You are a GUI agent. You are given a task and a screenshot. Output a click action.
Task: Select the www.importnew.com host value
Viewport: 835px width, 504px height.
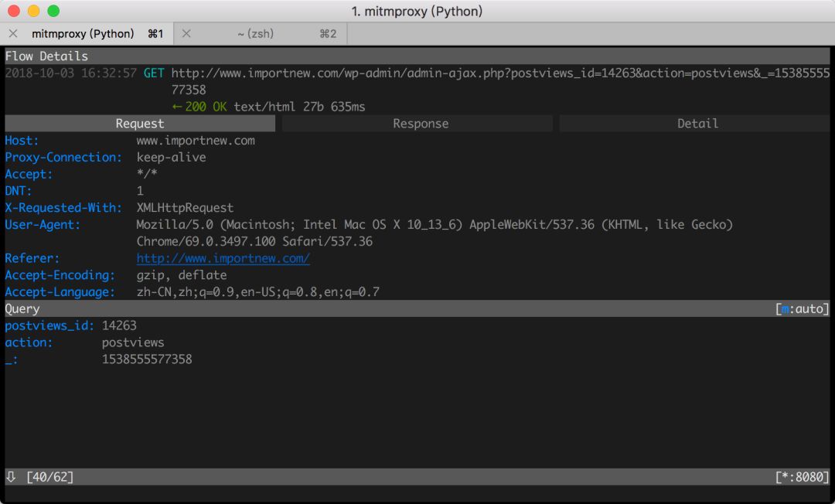coord(196,141)
